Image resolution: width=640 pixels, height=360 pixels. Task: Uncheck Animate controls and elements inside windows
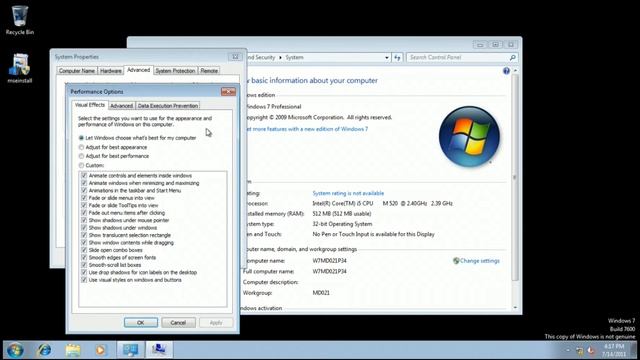pyautogui.click(x=84, y=176)
